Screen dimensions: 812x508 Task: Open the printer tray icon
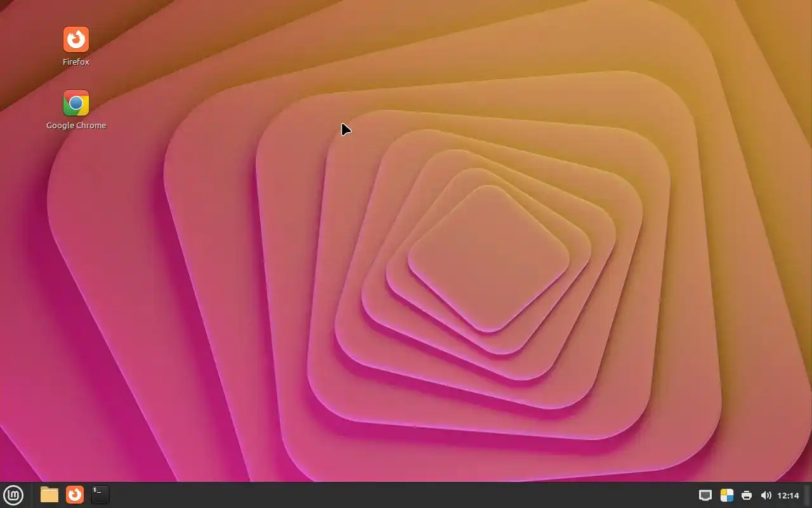coord(747,495)
